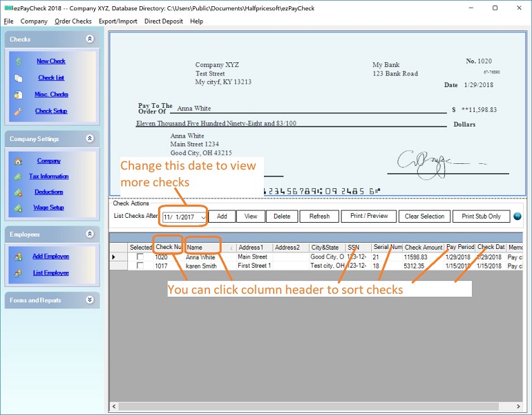Click the View button
532x415 pixels.
251,216
